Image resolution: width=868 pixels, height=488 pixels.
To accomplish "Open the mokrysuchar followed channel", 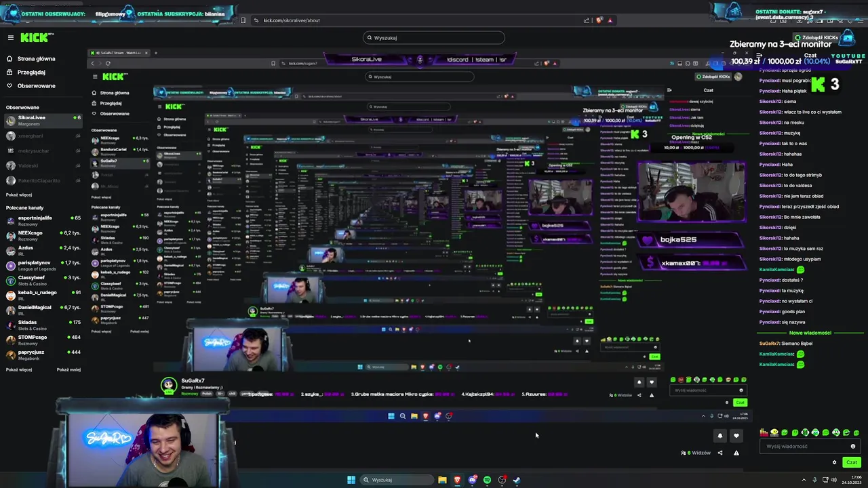I will point(42,150).
